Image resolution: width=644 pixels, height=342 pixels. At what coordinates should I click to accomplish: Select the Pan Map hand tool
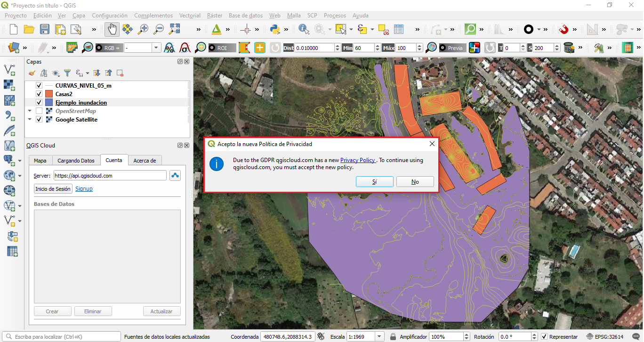[112, 29]
